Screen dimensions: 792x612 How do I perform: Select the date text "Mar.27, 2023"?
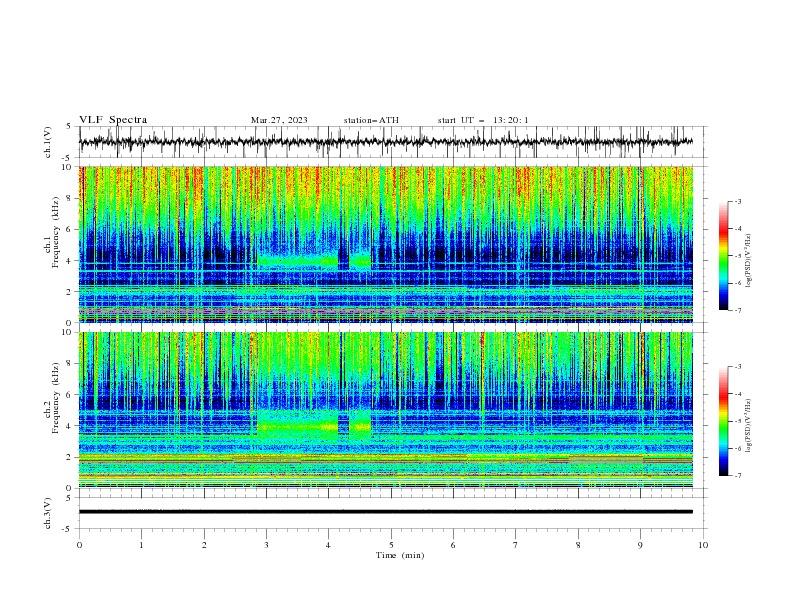coord(279,120)
